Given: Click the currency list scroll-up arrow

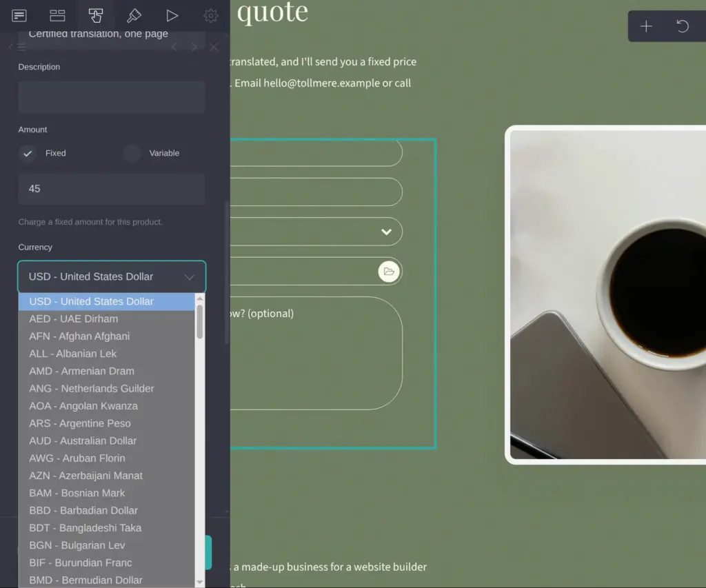Looking at the screenshot, I should (x=200, y=298).
